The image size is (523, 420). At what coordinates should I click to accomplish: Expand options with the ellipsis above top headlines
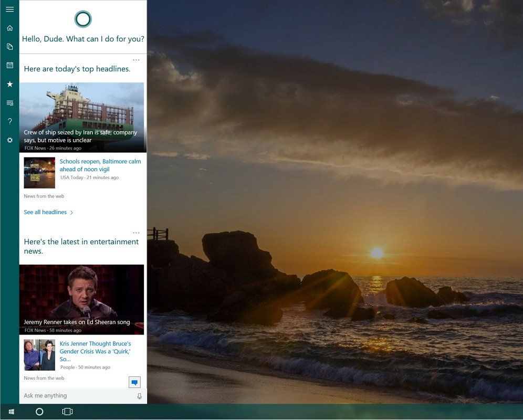[137, 59]
